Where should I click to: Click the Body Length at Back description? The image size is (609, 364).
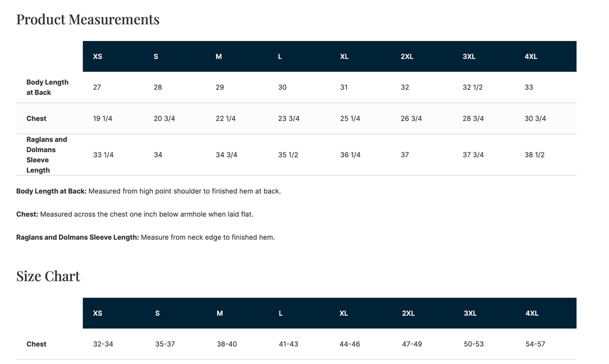pyautogui.click(x=148, y=192)
